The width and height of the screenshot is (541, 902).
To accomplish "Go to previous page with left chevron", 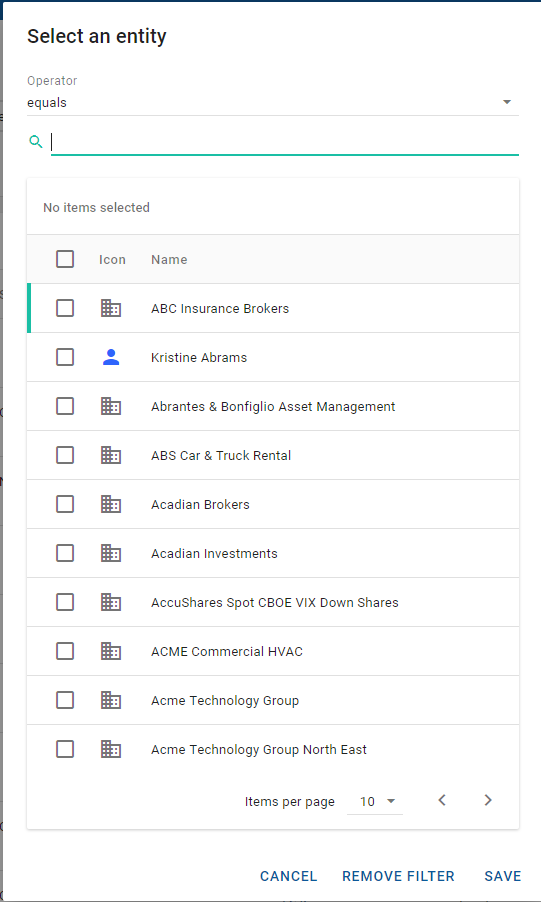I will coord(442,800).
